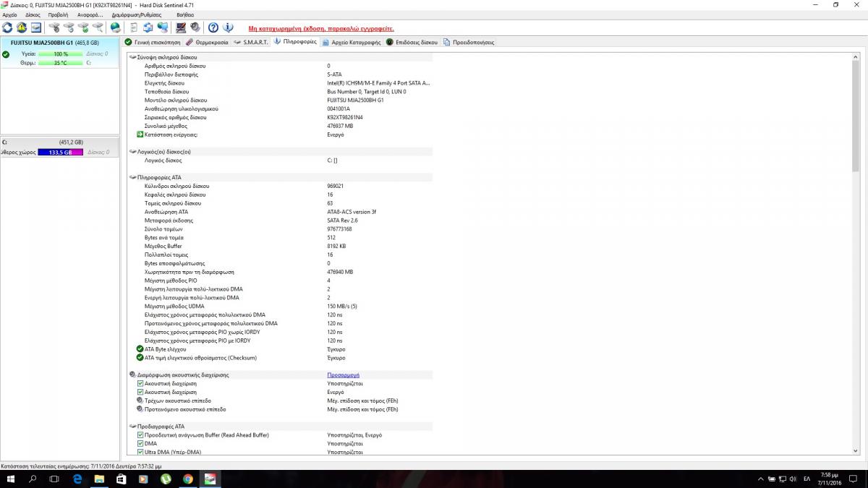
Task: Click the network computers toolbar icon
Action: [x=163, y=27]
